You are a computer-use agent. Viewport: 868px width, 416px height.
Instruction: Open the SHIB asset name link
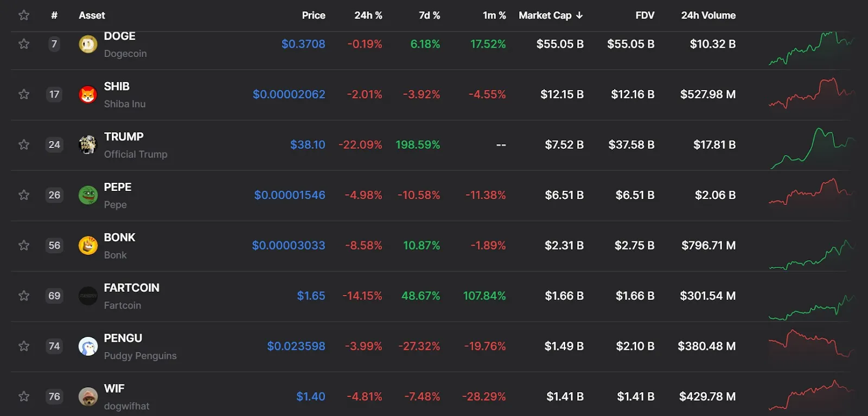coord(117,87)
